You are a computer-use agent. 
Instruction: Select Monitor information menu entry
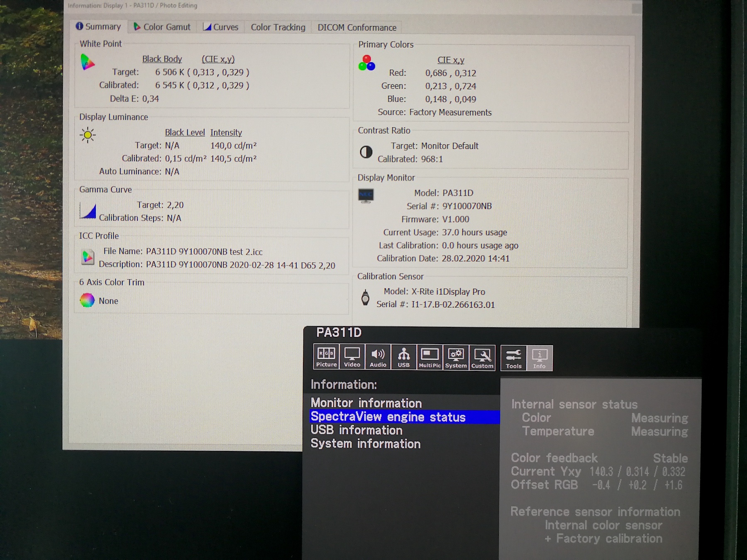[x=366, y=403]
